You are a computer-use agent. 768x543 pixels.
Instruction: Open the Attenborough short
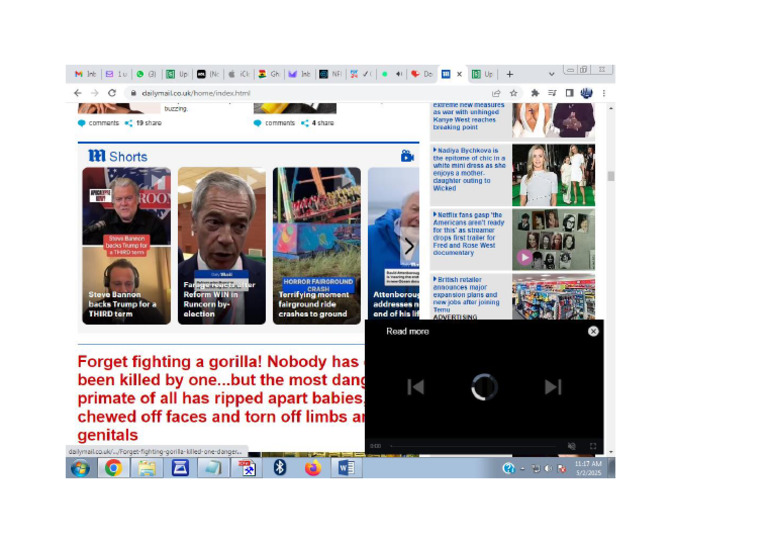click(x=394, y=246)
